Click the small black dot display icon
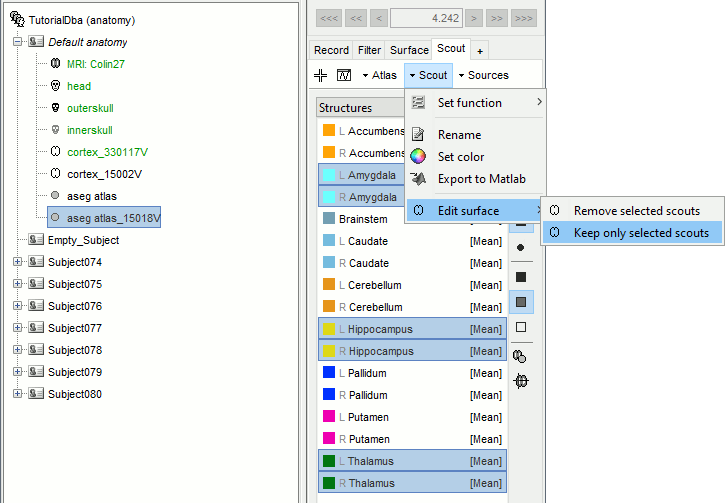Viewport: 725px width, 503px height. [x=520, y=247]
